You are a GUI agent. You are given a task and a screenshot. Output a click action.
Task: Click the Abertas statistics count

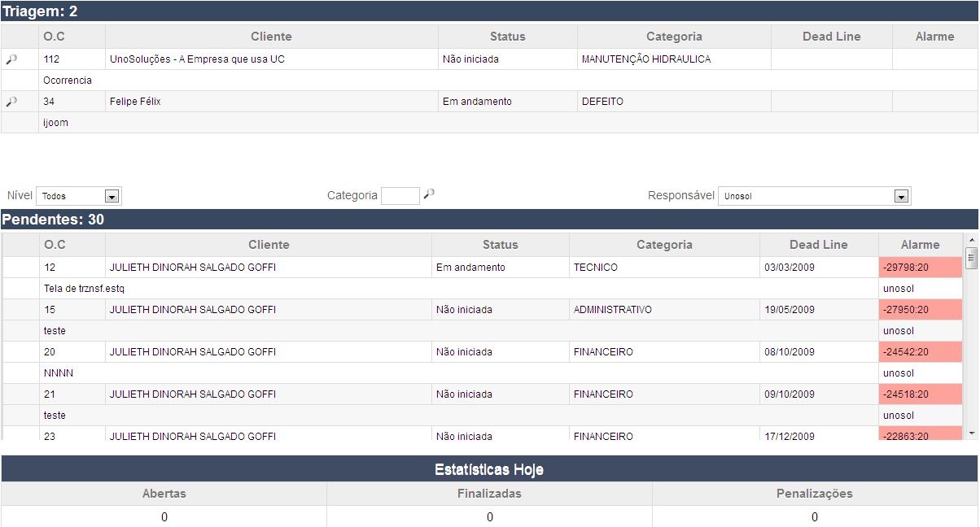pos(164,517)
